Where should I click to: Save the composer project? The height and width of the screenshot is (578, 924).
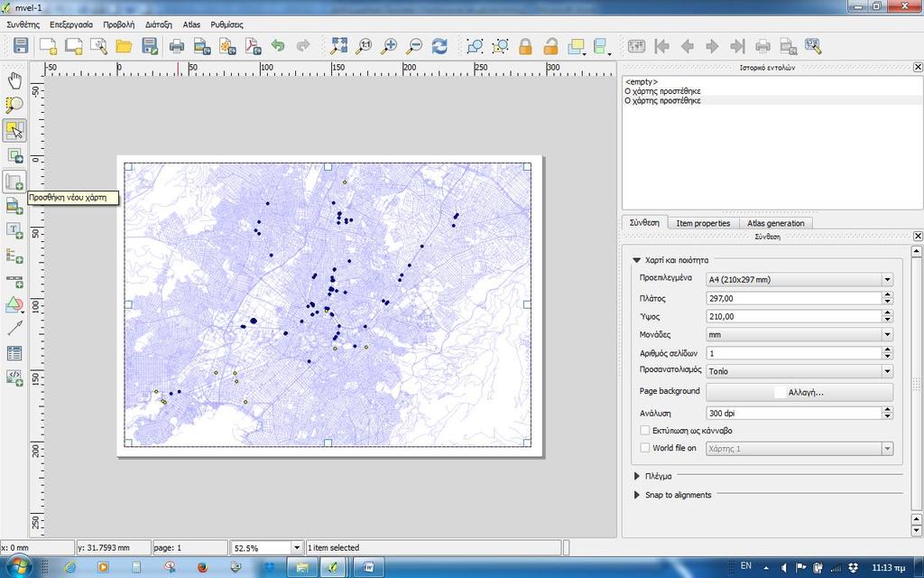[21, 46]
